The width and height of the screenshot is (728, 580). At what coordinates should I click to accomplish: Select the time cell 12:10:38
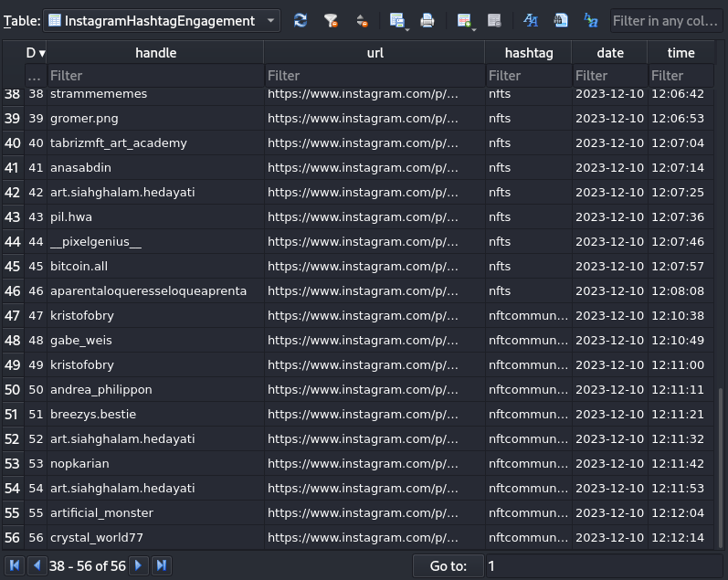681,315
